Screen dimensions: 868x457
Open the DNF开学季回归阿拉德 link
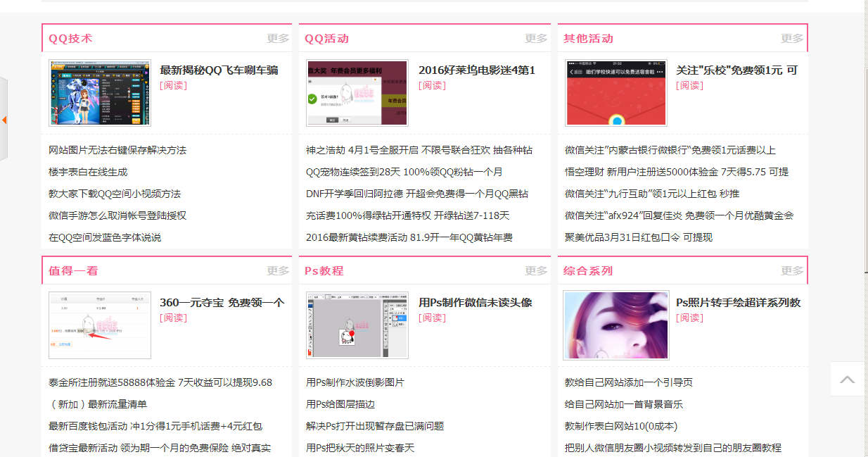pyautogui.click(x=417, y=194)
